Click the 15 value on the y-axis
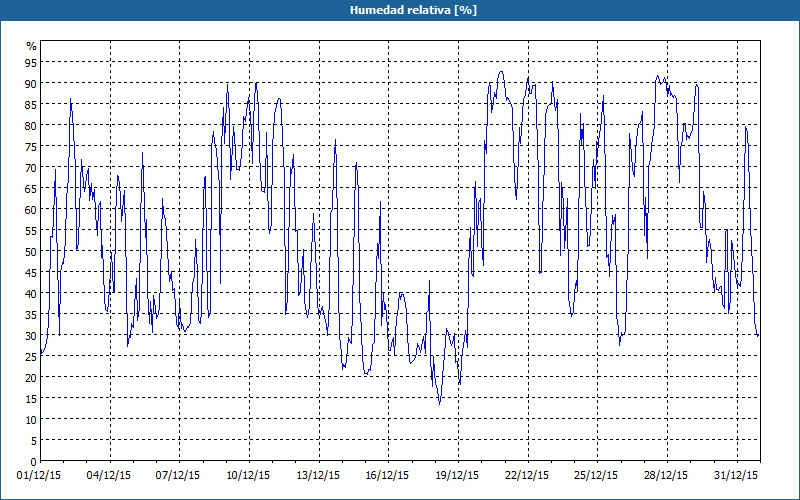 [31, 398]
